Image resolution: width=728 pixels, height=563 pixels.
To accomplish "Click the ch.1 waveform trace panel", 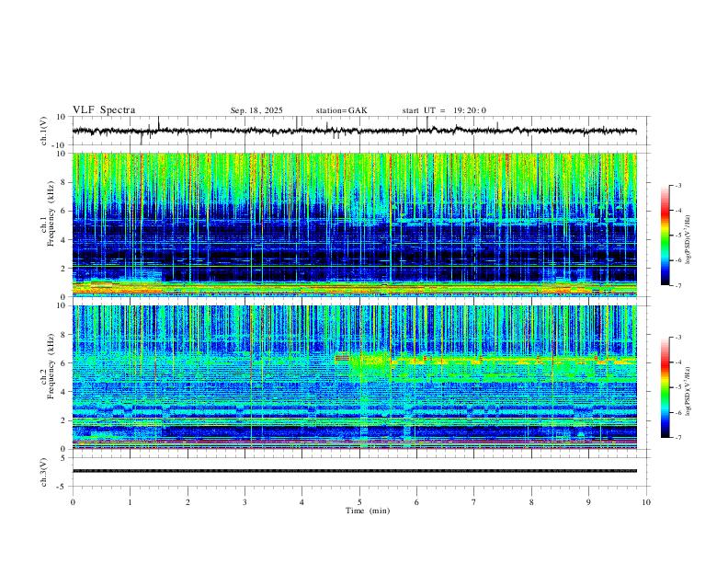I will point(361,131).
